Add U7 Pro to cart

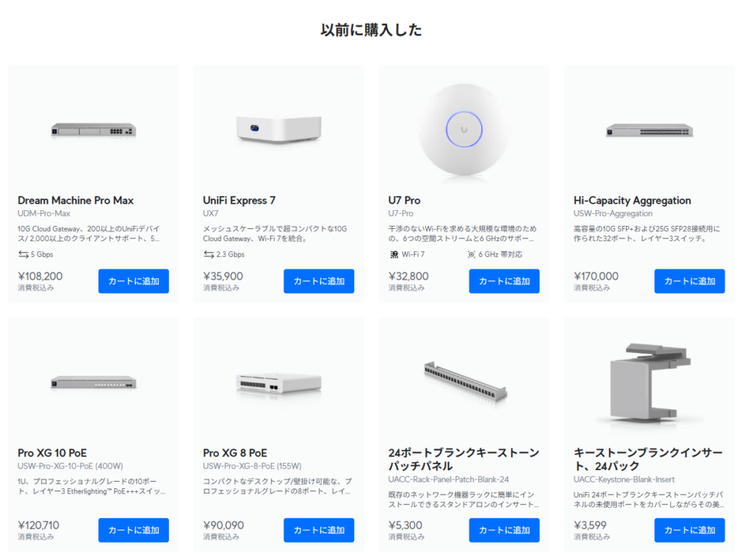[x=504, y=281]
